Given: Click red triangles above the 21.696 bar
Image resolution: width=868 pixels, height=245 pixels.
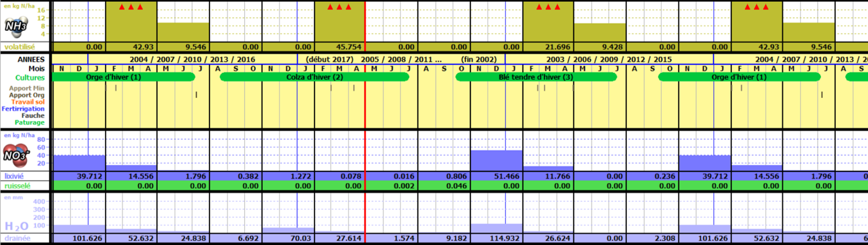Looking at the screenshot, I should pos(548,7).
